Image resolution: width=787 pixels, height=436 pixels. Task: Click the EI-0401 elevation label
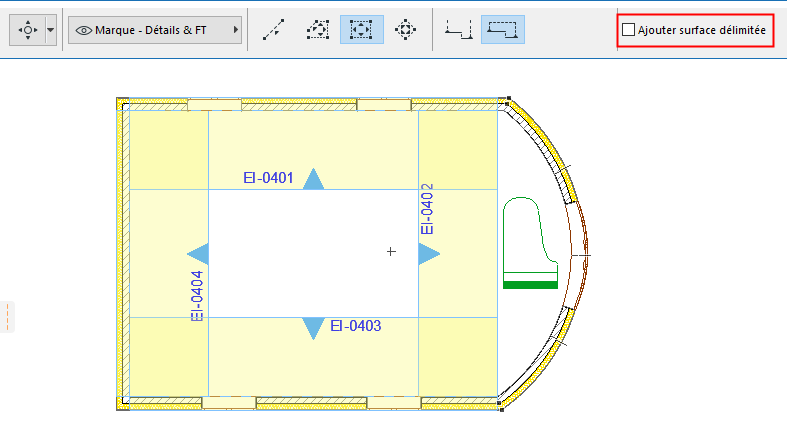[268, 178]
